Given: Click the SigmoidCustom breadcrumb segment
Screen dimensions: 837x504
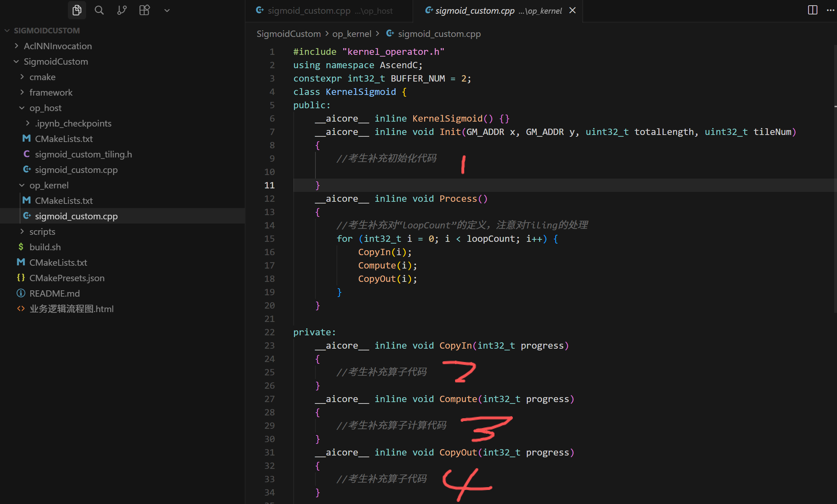Looking at the screenshot, I should (x=288, y=34).
